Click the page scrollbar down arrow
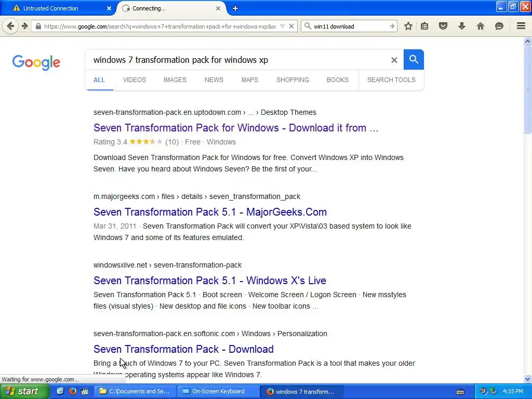 pyautogui.click(x=528, y=379)
